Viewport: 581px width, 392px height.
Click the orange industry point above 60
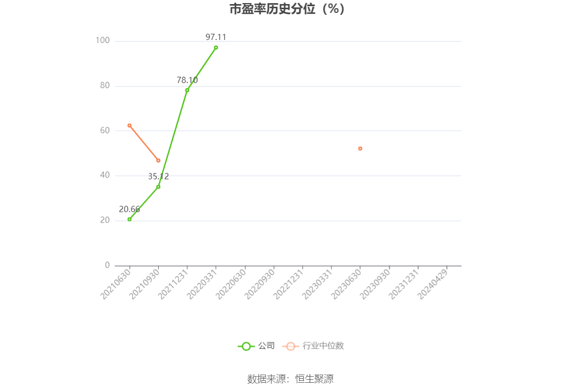click(129, 125)
